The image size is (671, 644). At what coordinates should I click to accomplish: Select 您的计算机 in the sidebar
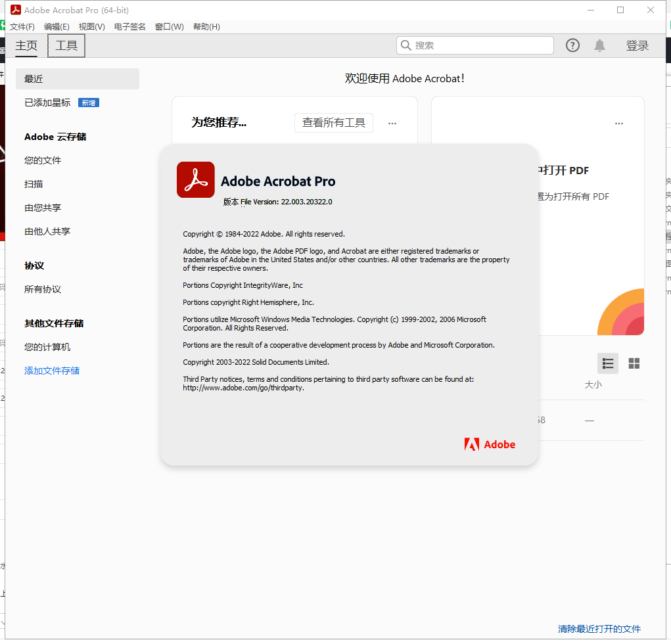pos(47,347)
